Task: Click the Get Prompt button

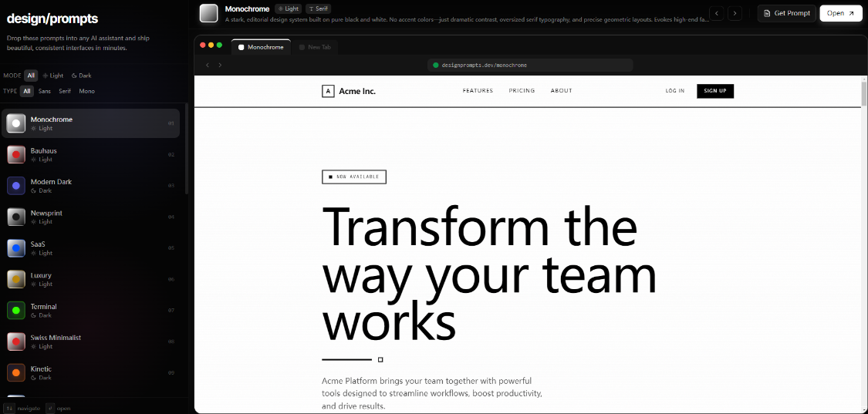Action: [x=786, y=13]
